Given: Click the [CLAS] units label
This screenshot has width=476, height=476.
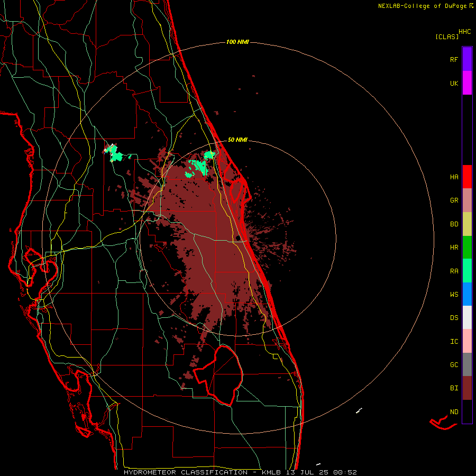Looking at the screenshot, I should coord(447,36).
